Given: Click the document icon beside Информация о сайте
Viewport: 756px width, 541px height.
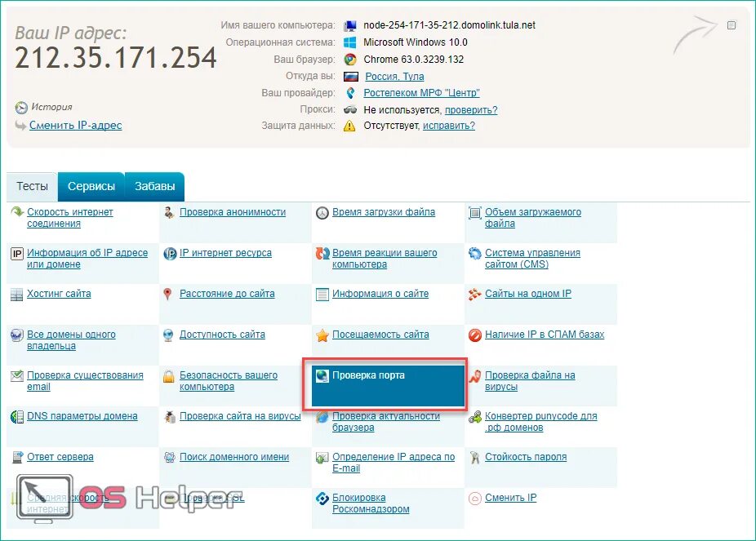Looking at the screenshot, I should (322, 295).
